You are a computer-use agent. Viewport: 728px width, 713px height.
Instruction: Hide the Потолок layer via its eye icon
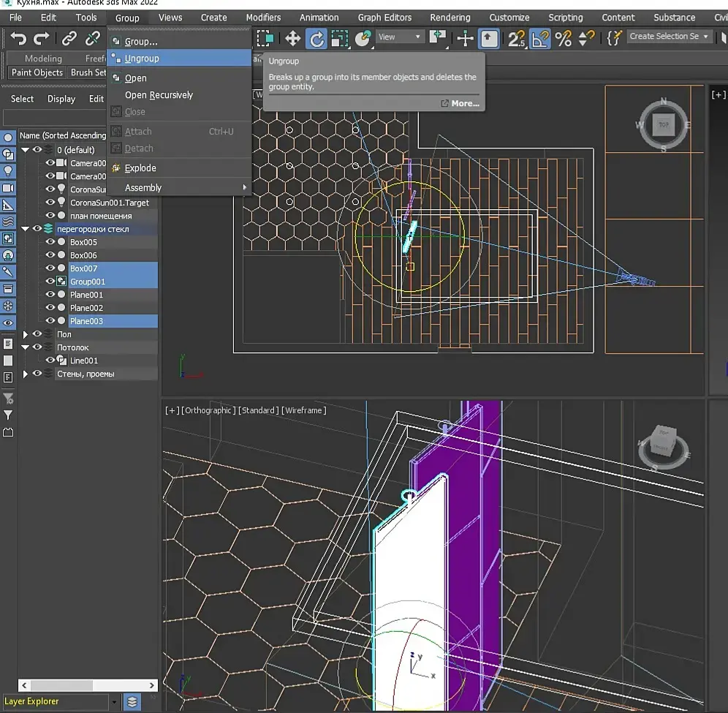[37, 347]
